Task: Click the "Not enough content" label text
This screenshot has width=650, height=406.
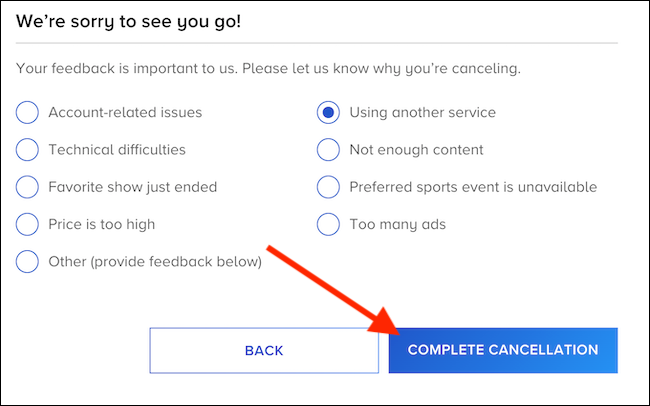Action: tap(416, 150)
